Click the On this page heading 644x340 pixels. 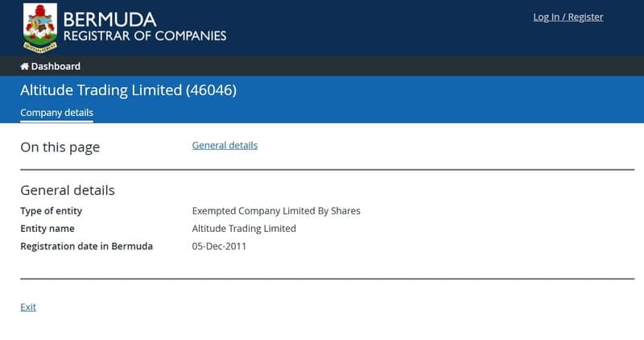(x=60, y=147)
